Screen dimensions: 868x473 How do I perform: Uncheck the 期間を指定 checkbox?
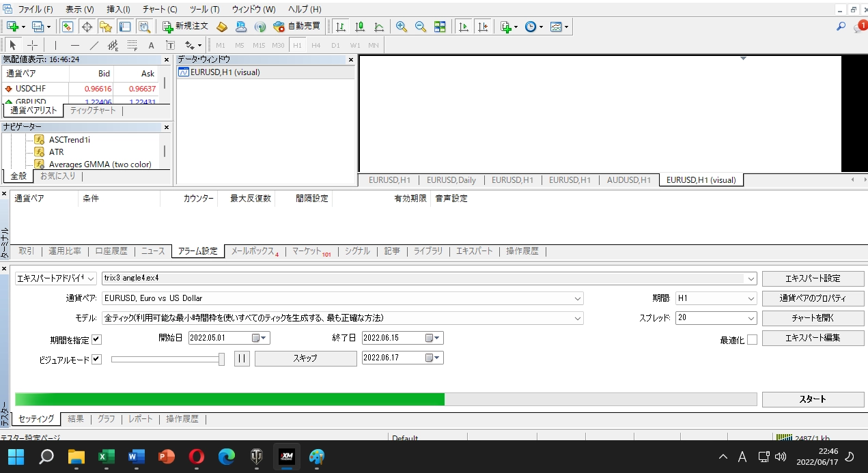96,339
